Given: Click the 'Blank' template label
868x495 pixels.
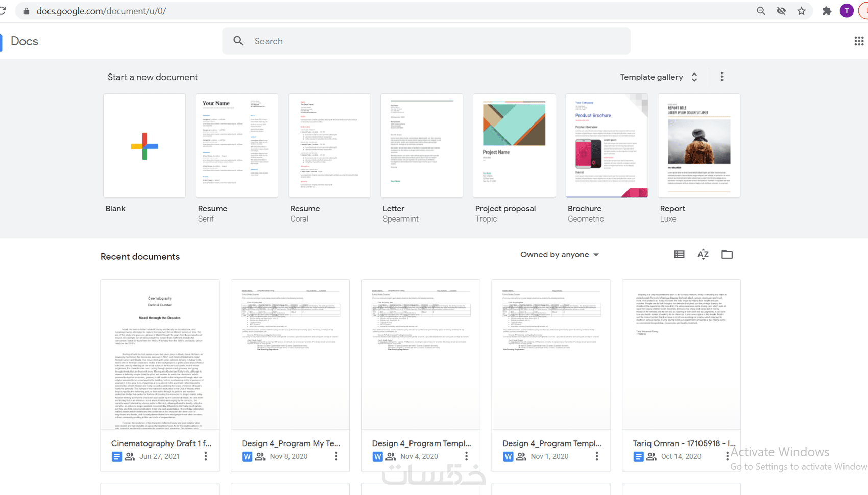Looking at the screenshot, I should point(115,209).
